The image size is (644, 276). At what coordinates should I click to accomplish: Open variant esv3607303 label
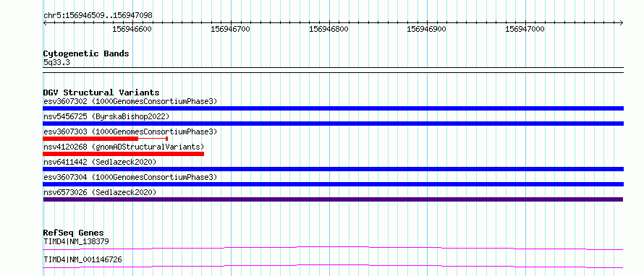130,131
